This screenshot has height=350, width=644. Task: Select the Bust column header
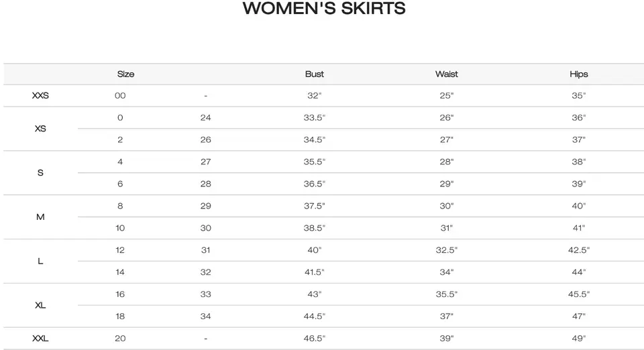[314, 74]
